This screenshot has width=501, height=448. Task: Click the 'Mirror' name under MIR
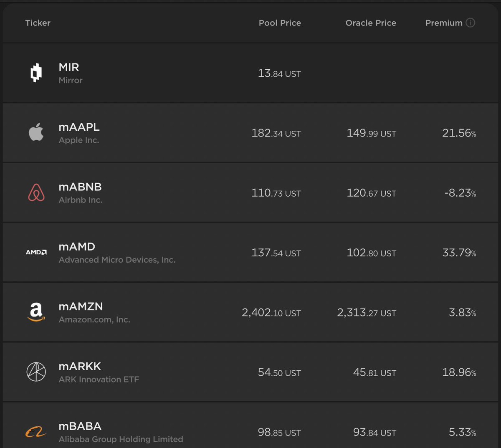71,80
